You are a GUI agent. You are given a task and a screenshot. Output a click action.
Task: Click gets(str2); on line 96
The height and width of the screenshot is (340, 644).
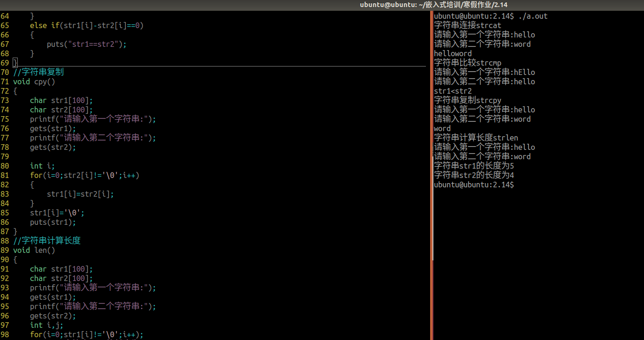click(53, 316)
